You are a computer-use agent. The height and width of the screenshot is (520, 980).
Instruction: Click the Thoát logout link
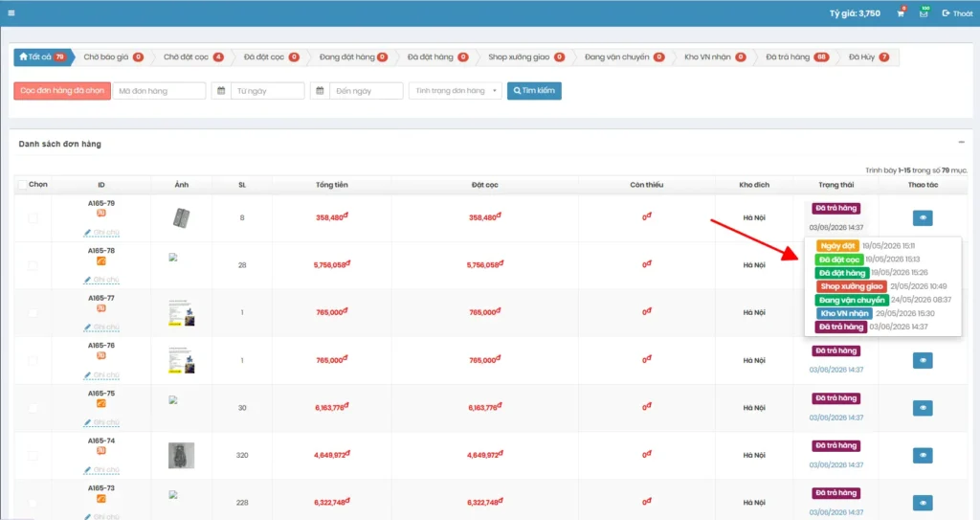click(x=957, y=13)
